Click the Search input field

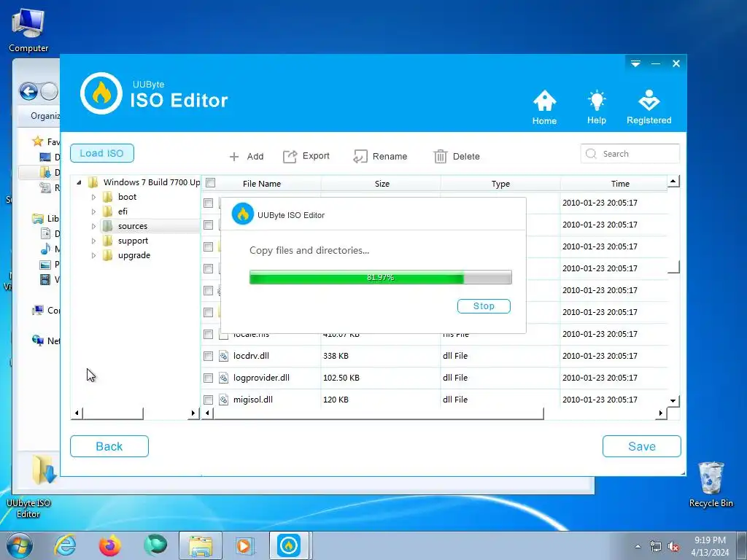coord(630,154)
